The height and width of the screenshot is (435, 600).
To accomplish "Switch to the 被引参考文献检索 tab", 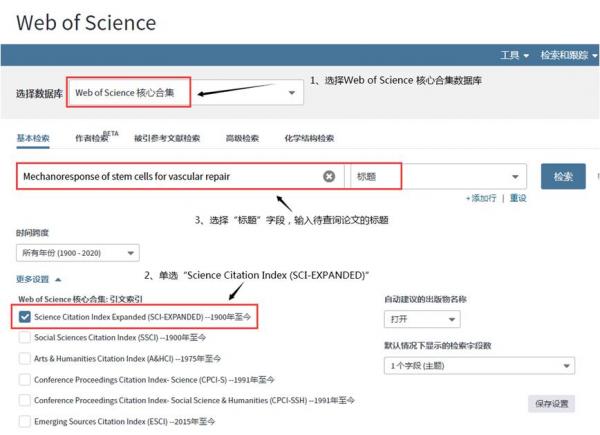I will 167,138.
